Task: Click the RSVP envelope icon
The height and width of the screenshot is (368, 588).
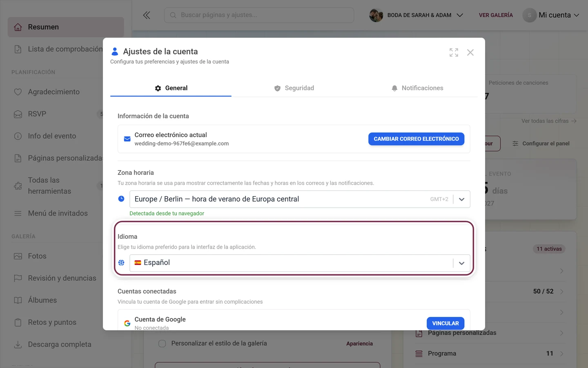Action: (18, 114)
